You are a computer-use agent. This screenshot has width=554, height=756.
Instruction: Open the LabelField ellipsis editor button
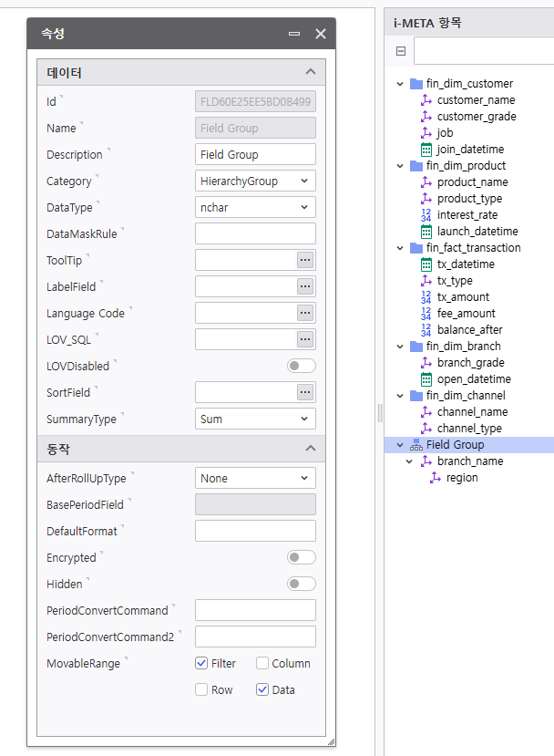pyautogui.click(x=305, y=286)
